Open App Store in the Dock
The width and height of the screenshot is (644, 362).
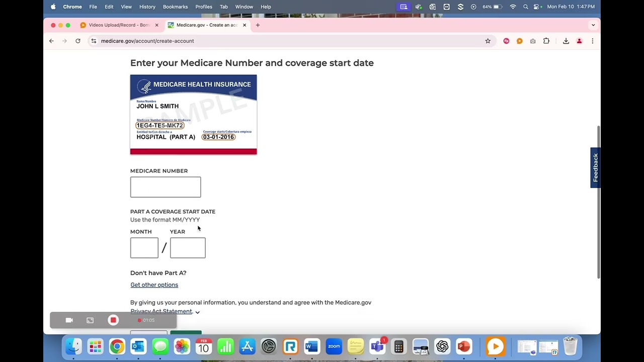[x=247, y=346]
